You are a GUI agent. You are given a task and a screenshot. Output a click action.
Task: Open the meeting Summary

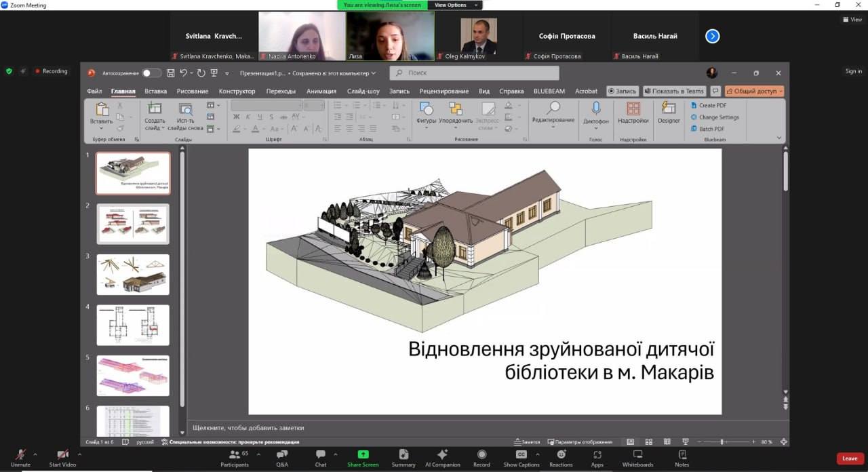pos(403,458)
